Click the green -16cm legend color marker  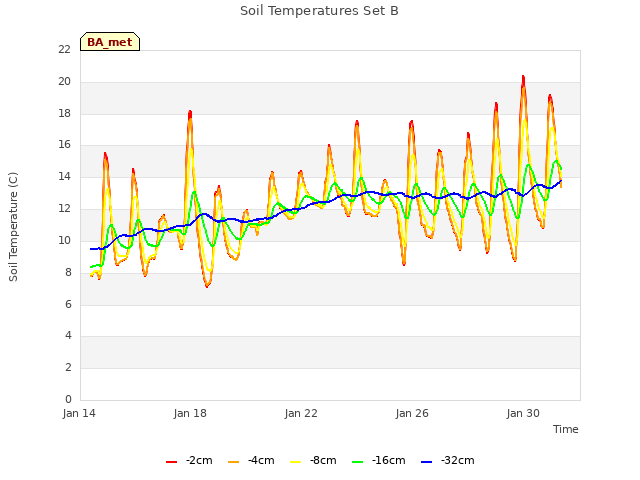pos(358,462)
